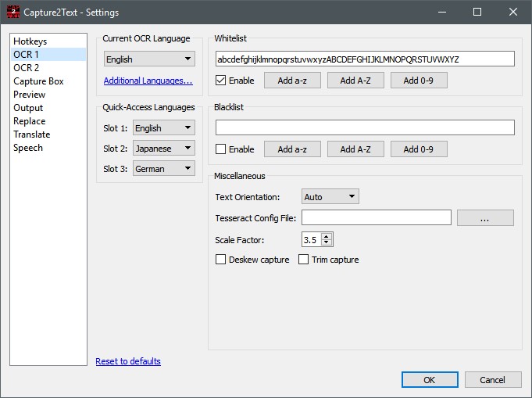The width and height of the screenshot is (532, 398).
Task: Open the Translate settings page
Action: [x=31, y=134]
